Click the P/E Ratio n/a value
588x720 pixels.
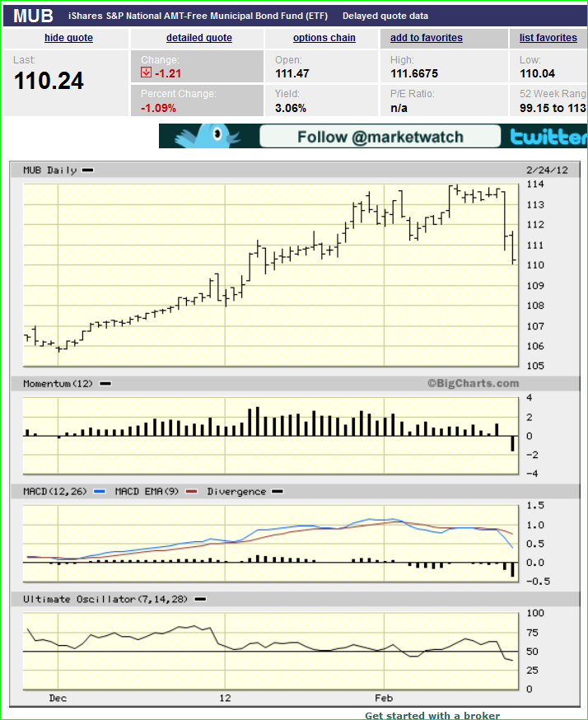click(x=399, y=109)
